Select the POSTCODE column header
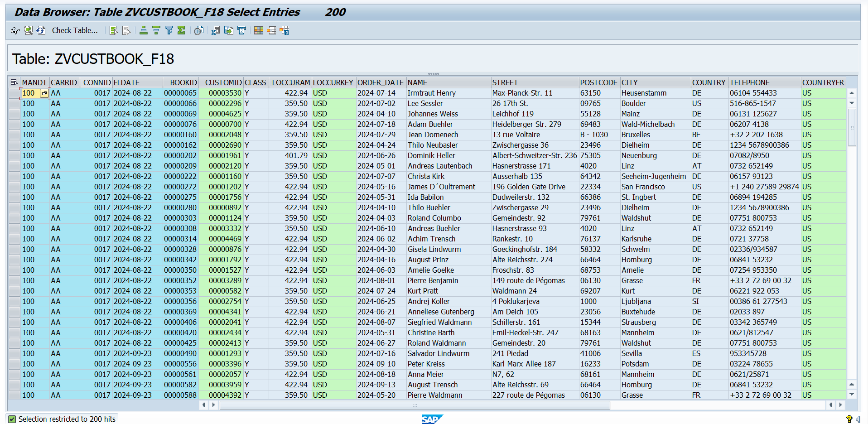868x424 pixels. (599, 82)
